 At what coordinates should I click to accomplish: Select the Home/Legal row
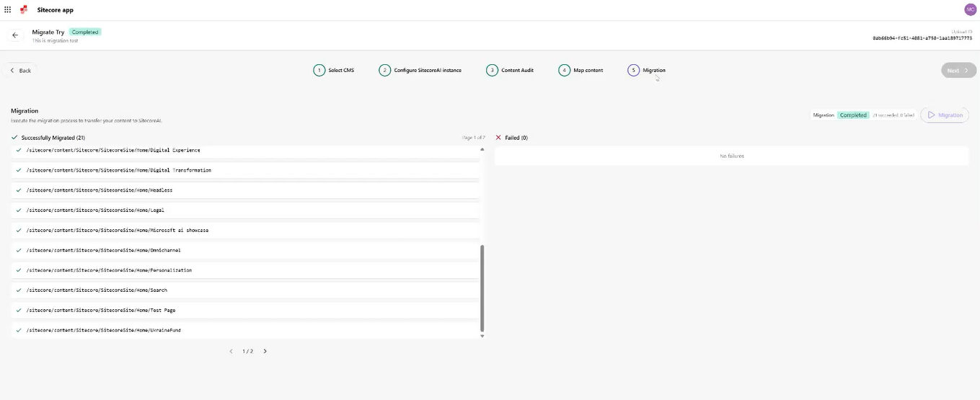[x=244, y=210]
